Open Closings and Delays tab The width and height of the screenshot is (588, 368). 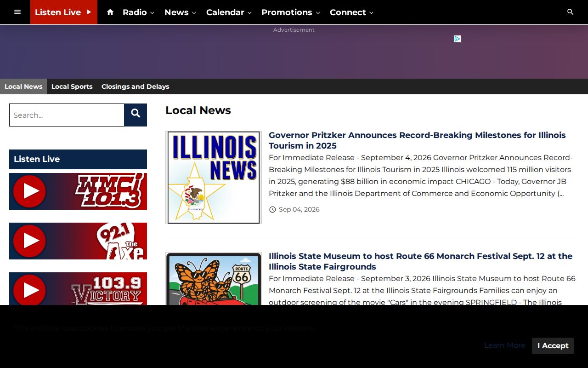pyautogui.click(x=135, y=86)
